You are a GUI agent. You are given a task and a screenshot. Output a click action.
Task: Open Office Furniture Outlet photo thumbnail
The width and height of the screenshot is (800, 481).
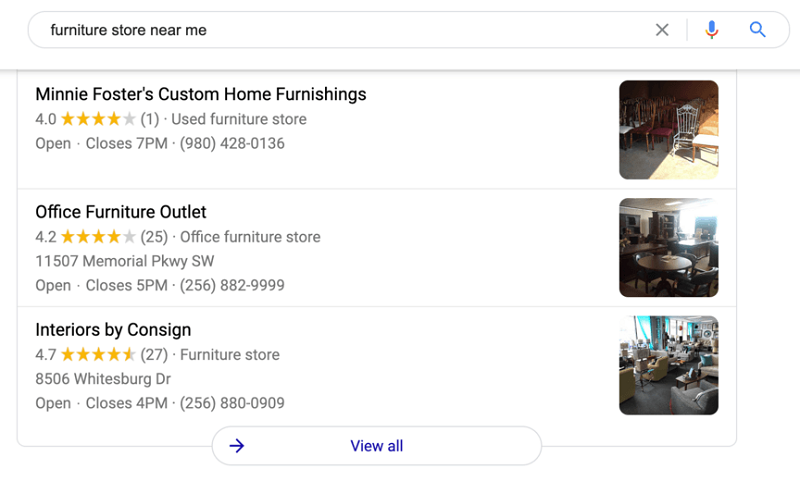pyautogui.click(x=668, y=247)
